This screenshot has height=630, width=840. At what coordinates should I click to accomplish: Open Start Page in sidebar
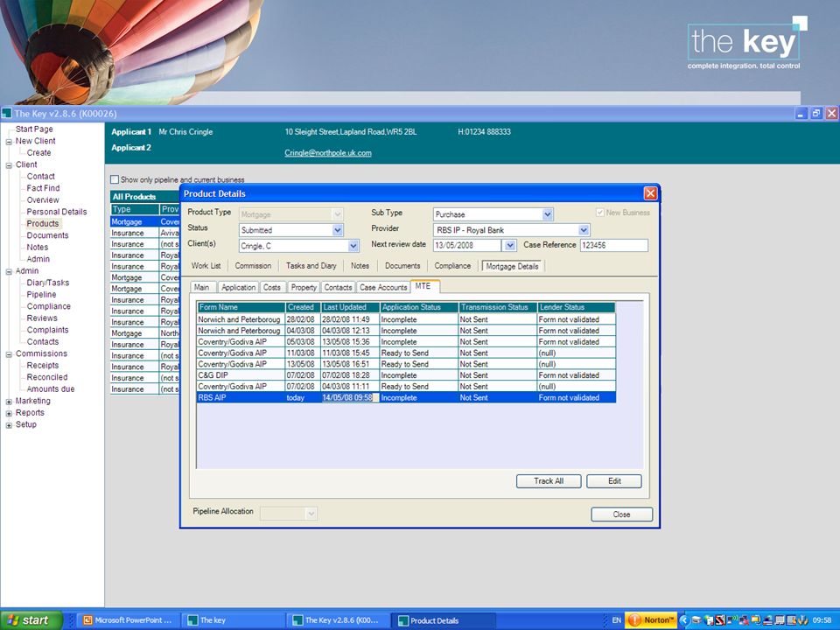(34, 129)
